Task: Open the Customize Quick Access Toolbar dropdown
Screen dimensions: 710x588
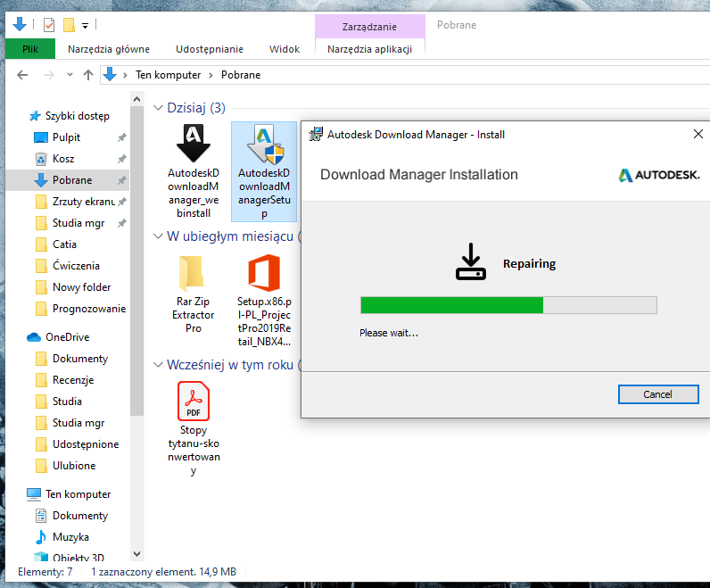Action: (85, 26)
